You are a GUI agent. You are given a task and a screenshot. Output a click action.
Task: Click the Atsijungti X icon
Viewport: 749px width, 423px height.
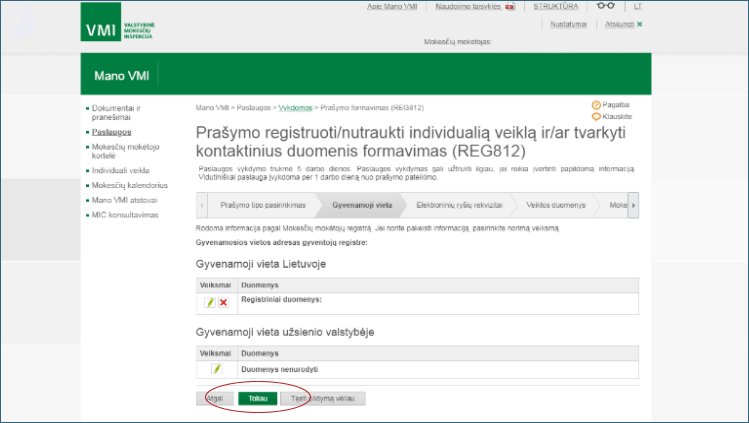pyautogui.click(x=640, y=24)
